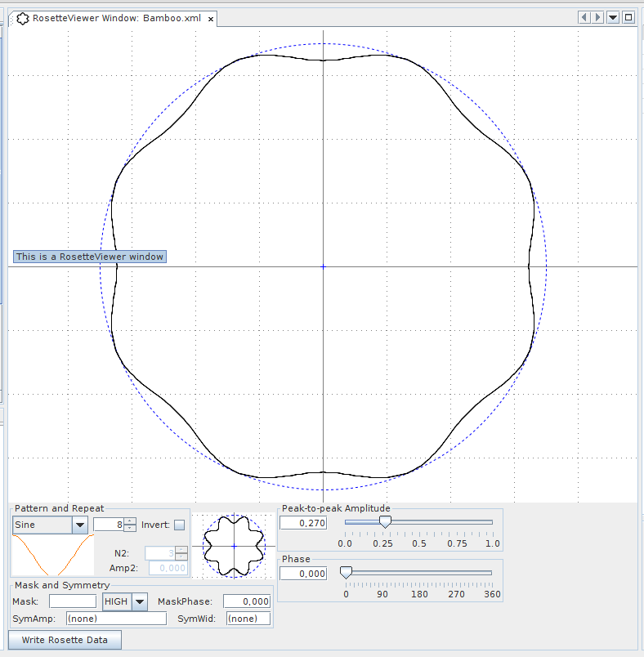Decrease repeat count with down stepper
Screen dimensions: 644x657
130,528
